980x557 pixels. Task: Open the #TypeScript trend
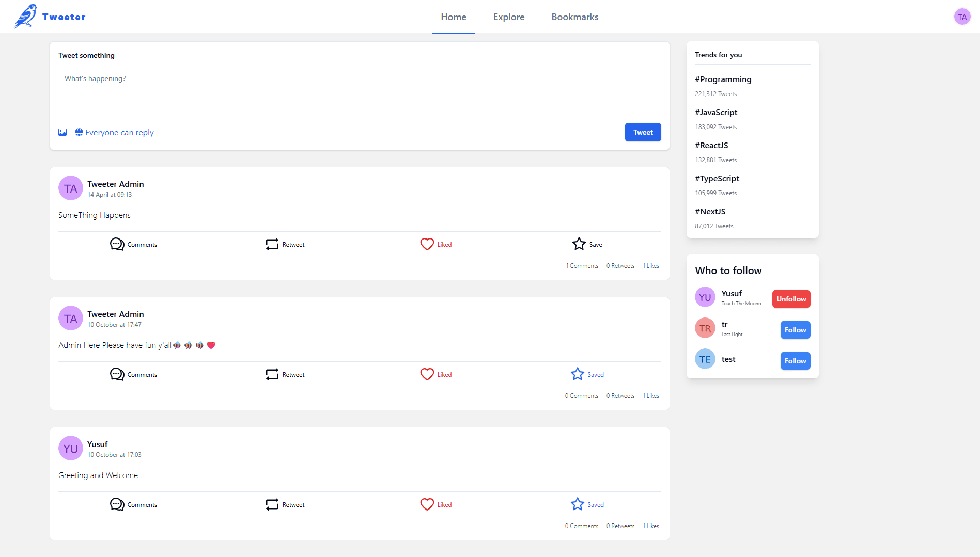click(717, 179)
